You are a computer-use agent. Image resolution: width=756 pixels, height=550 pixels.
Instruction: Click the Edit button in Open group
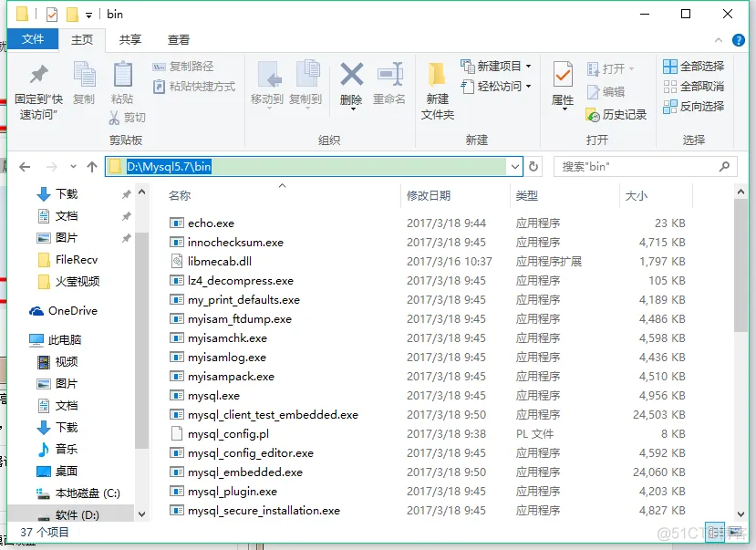[606, 91]
